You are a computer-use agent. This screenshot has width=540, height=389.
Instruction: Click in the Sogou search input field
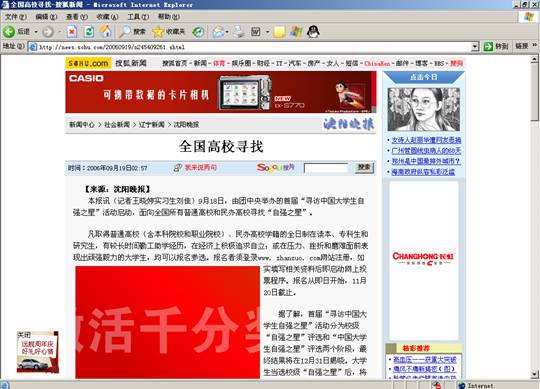click(x=326, y=168)
